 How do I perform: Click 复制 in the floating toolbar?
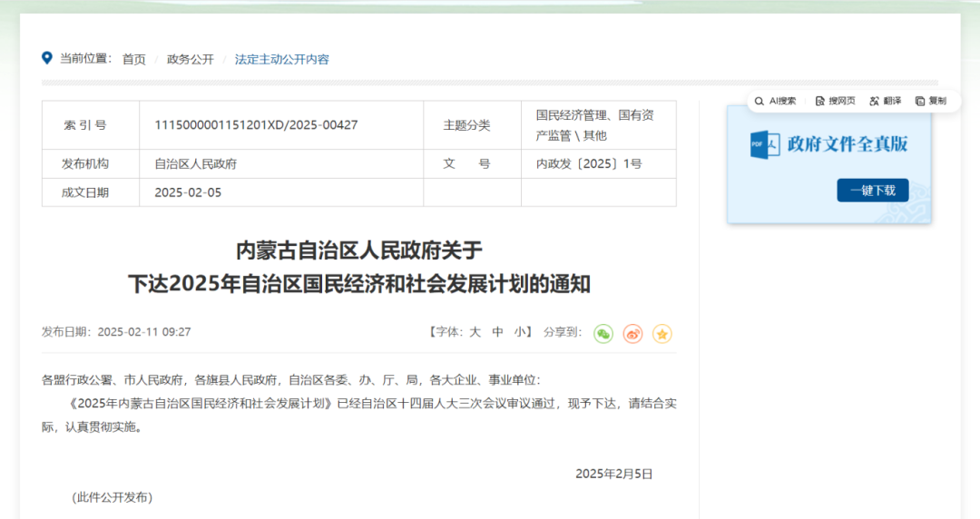pyautogui.click(x=931, y=101)
